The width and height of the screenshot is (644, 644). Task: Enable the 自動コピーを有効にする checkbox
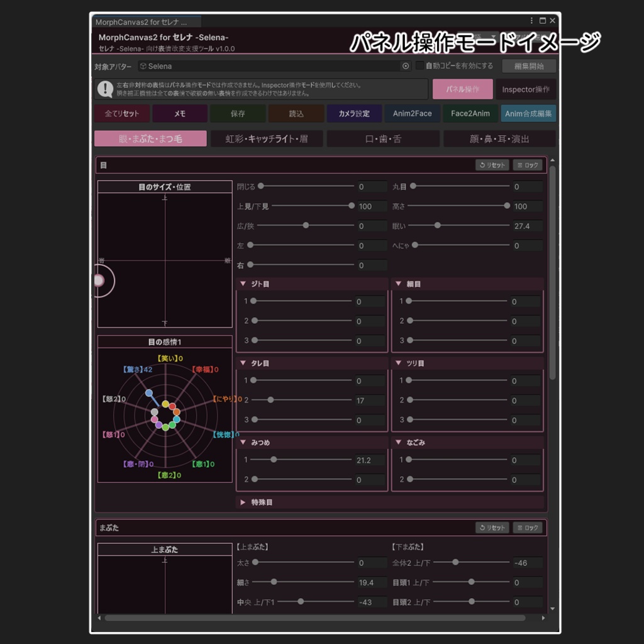[x=419, y=65]
